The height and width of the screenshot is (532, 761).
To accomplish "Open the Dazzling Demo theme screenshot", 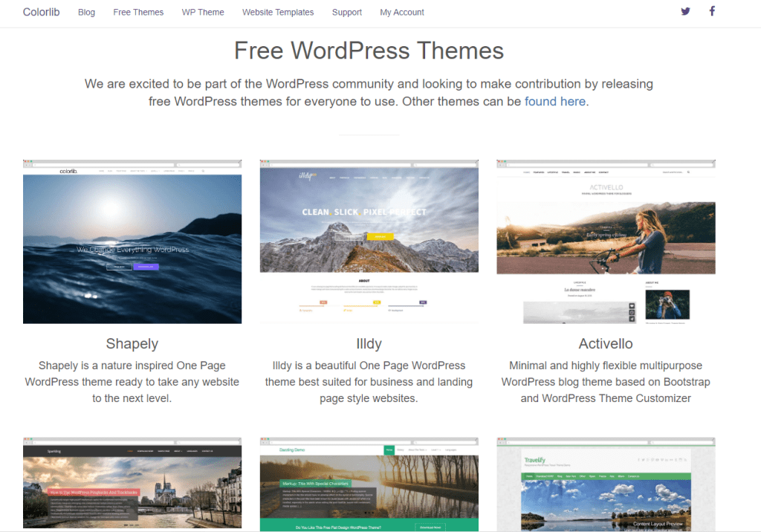I will 369,484.
